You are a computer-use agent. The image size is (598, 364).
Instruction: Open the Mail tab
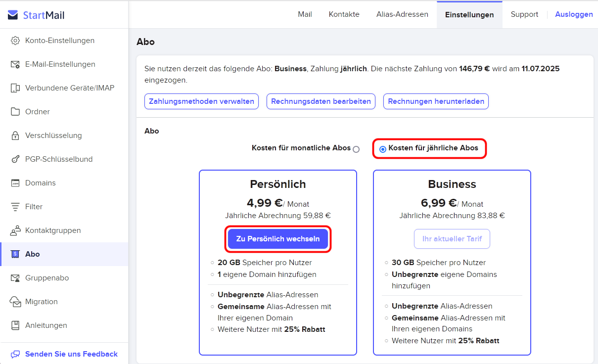click(305, 14)
